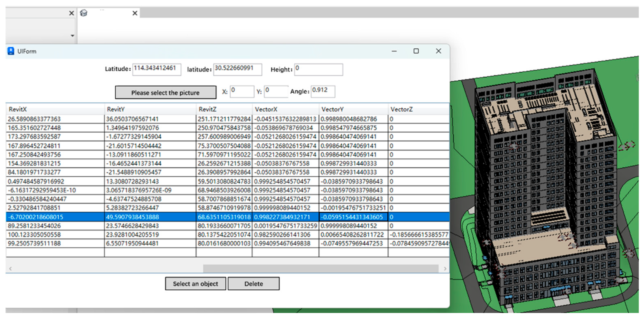Close the left panel tab
Image resolution: width=644 pixels, height=320 pixels.
coord(71,13)
